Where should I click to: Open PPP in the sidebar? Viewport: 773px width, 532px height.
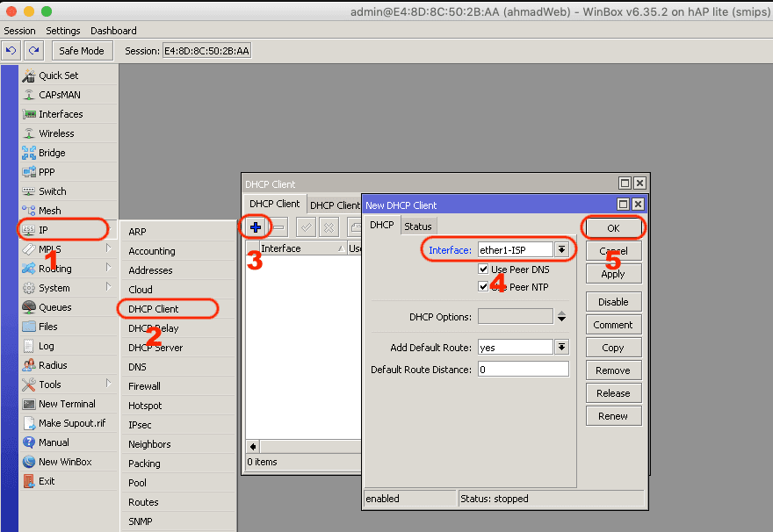point(69,172)
